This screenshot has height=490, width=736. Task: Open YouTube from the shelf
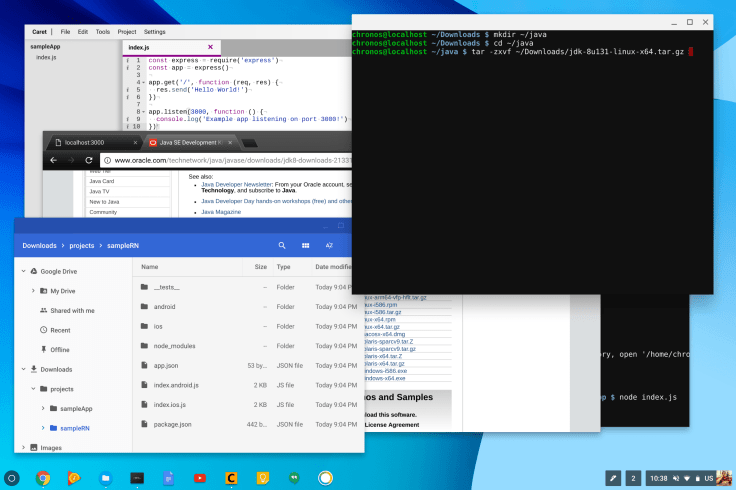[x=200, y=478]
